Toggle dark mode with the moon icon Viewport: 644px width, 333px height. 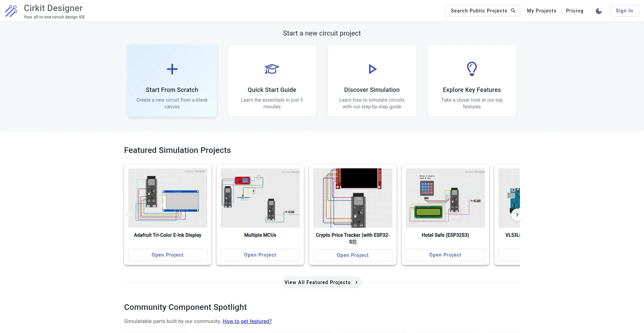599,11
